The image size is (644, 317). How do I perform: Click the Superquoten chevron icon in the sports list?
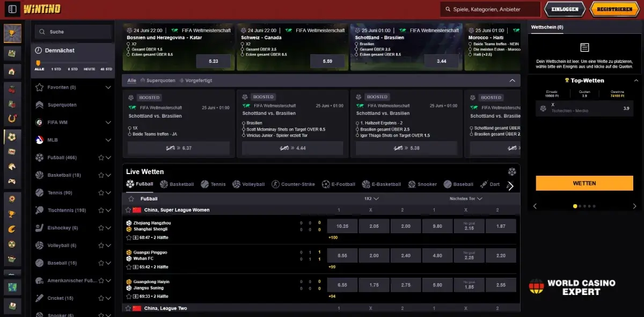39,105
